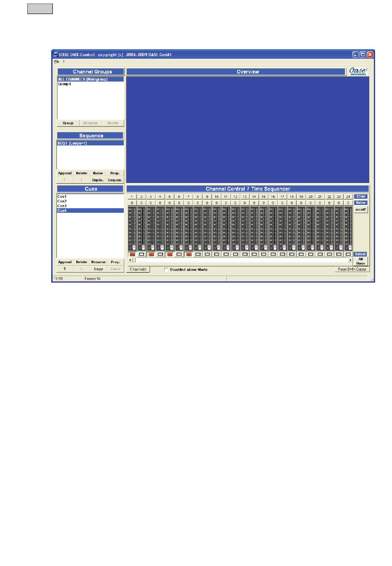This screenshot has width=392, height=566.
Task: Click the Chan label button
Action: [361, 197]
